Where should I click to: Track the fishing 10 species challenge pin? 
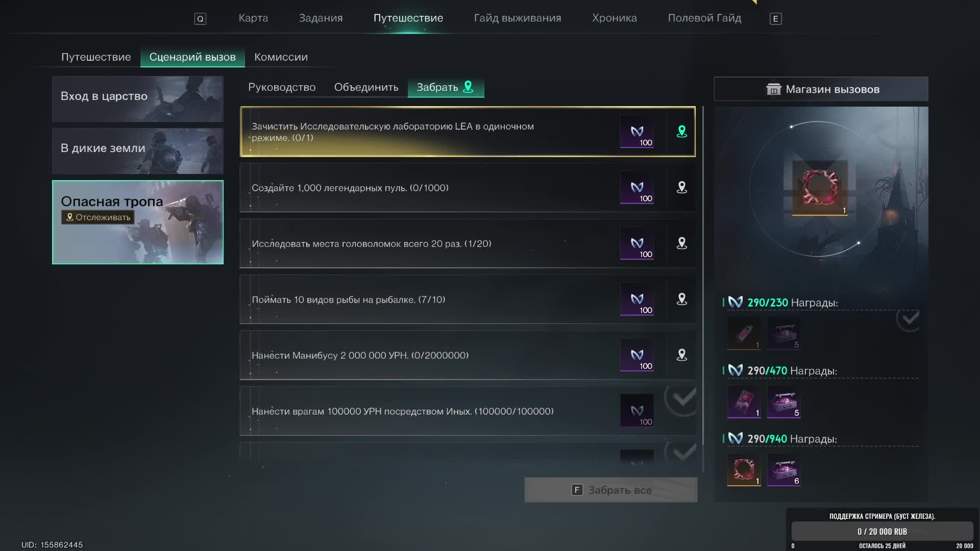681,299
